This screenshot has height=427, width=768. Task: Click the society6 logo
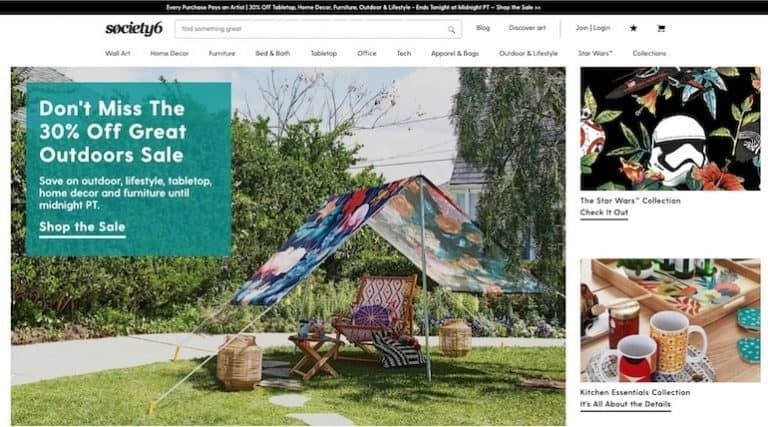click(134, 29)
